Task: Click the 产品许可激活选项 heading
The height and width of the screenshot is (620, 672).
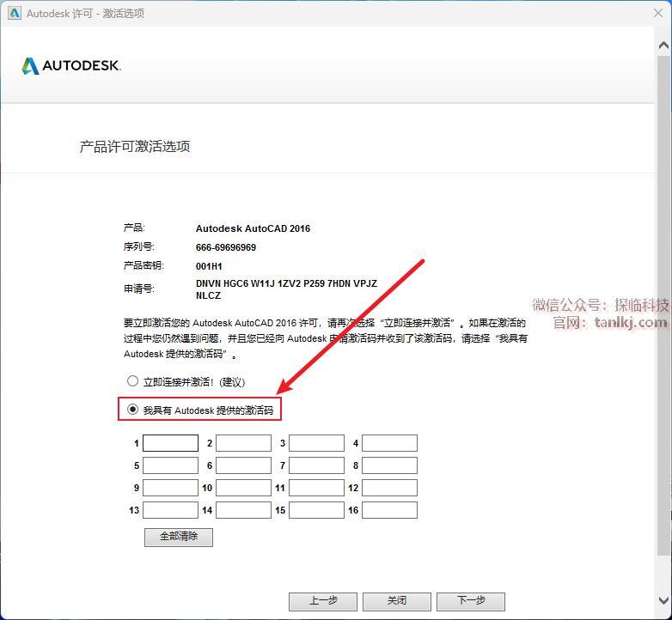Action: tap(135, 147)
